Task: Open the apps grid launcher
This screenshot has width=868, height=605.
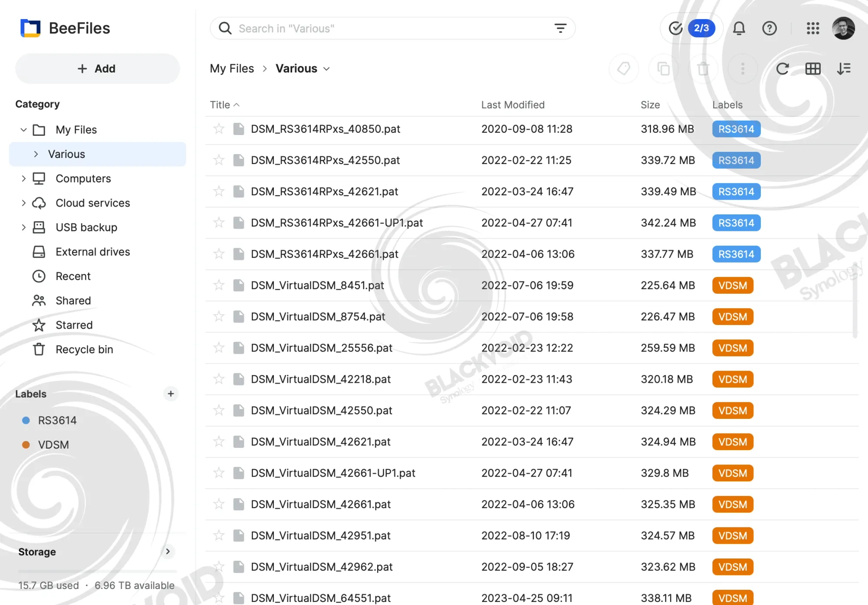Action: click(813, 28)
